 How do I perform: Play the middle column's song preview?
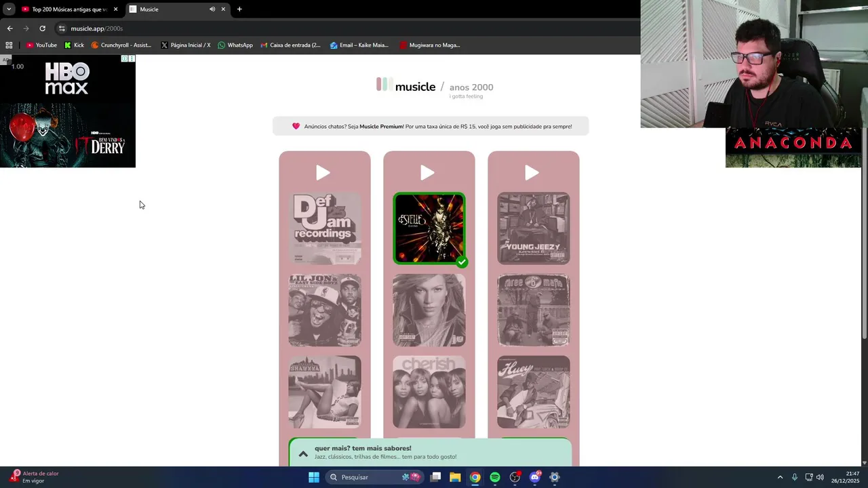pyautogui.click(x=428, y=174)
